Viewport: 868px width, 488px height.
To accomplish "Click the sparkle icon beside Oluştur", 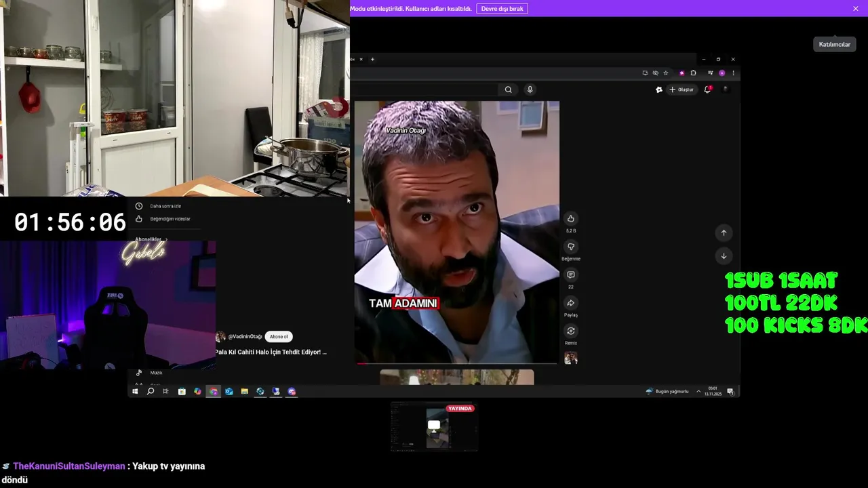I will tap(658, 89).
